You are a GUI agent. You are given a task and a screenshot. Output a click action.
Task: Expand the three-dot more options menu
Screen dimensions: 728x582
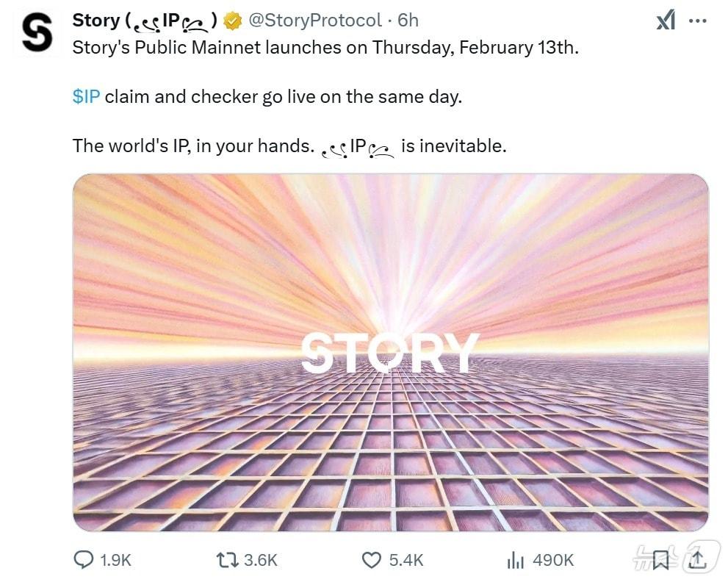[697, 21]
